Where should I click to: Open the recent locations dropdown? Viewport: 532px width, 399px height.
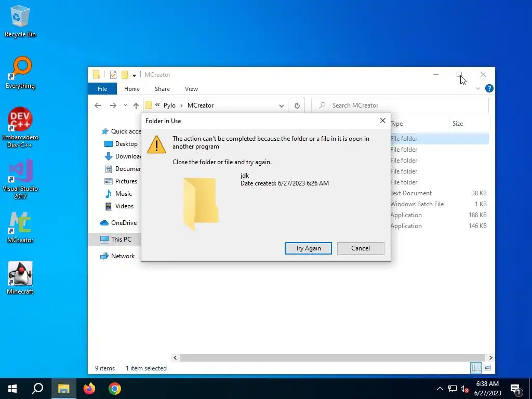[x=125, y=105]
